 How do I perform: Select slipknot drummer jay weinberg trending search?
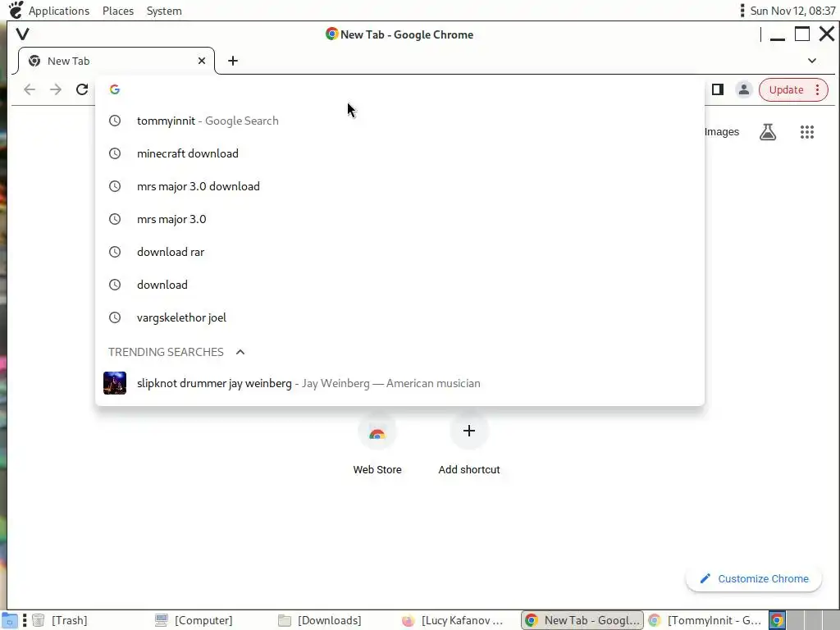point(399,384)
